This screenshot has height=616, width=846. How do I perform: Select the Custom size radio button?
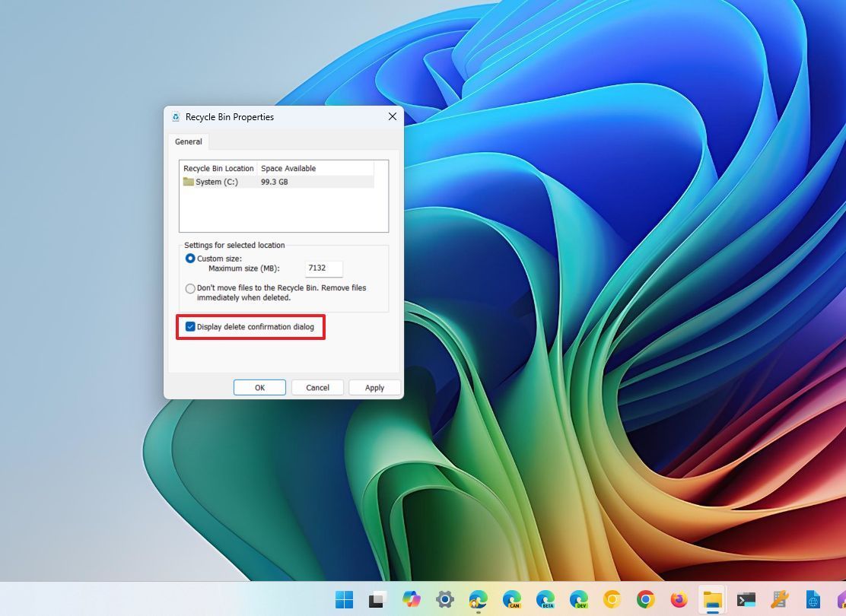[x=190, y=258]
